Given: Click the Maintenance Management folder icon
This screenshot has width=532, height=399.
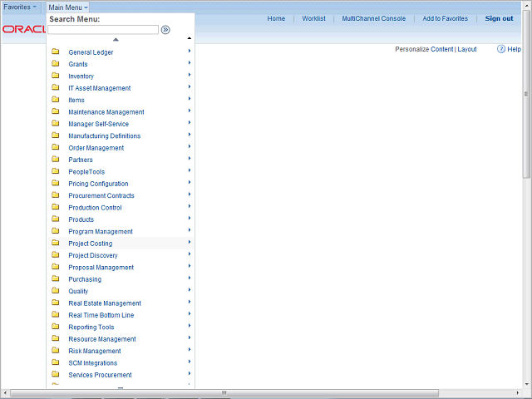Looking at the screenshot, I should click(x=56, y=111).
